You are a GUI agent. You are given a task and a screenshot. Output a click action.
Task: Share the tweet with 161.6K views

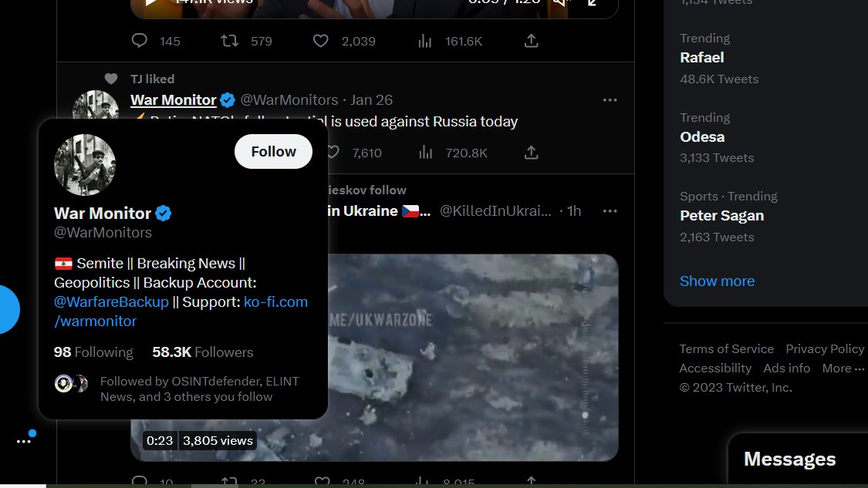click(x=532, y=41)
